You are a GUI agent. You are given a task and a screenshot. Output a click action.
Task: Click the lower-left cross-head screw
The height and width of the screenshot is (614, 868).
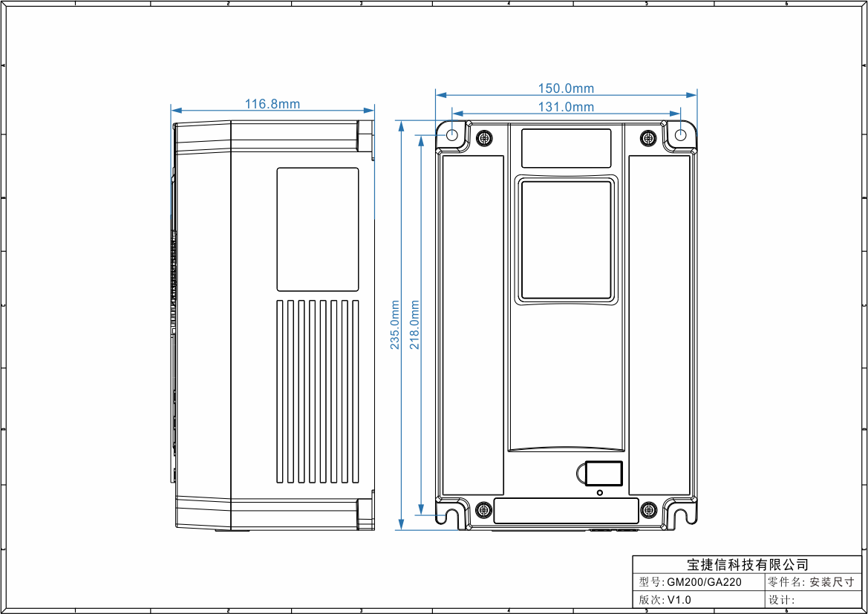tap(483, 510)
